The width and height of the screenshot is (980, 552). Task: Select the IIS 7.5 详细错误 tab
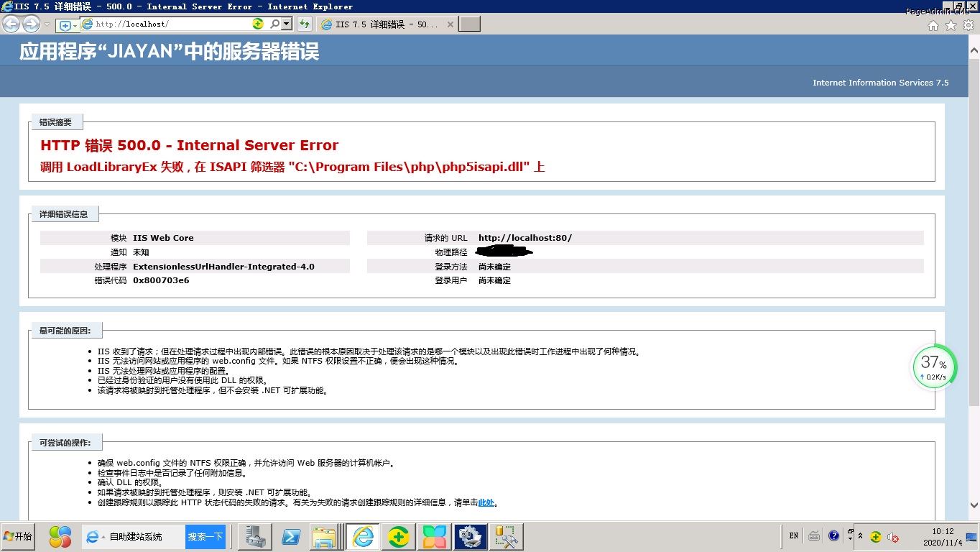(x=387, y=24)
